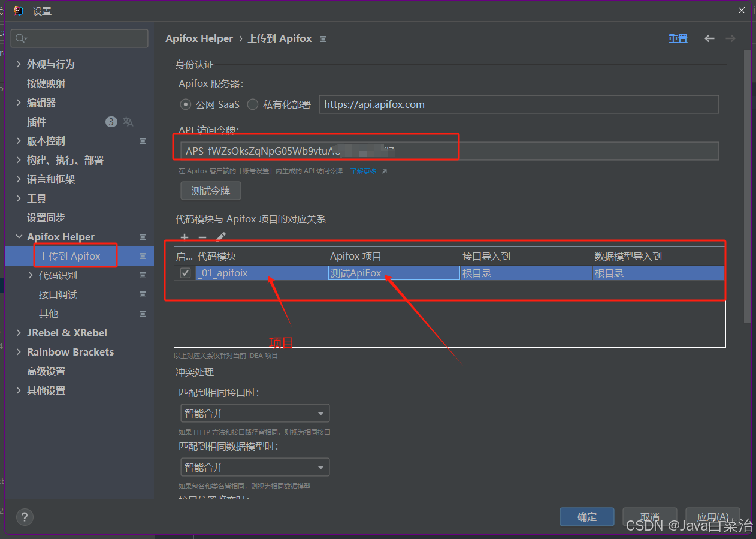This screenshot has height=539, width=756.
Task: Click the Apifox 项目 column header
Action: [x=356, y=256]
